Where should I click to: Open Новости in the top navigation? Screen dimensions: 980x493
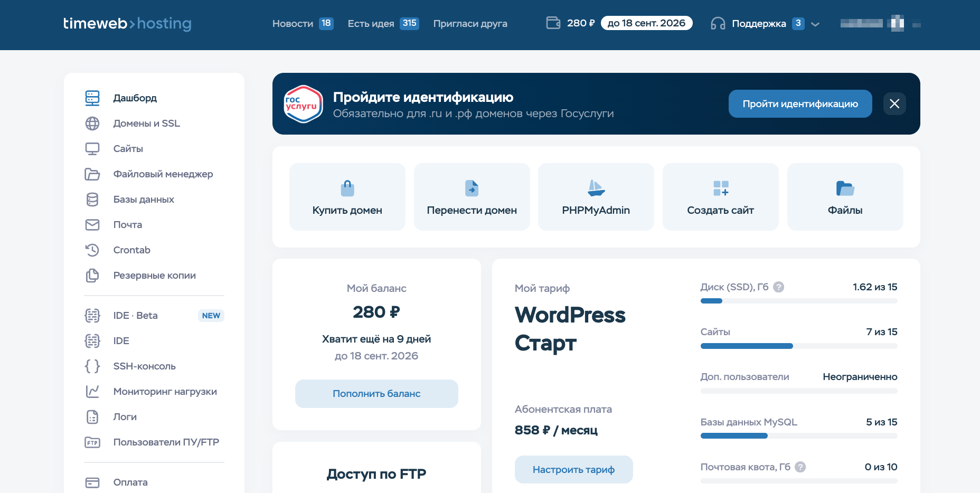click(x=293, y=23)
